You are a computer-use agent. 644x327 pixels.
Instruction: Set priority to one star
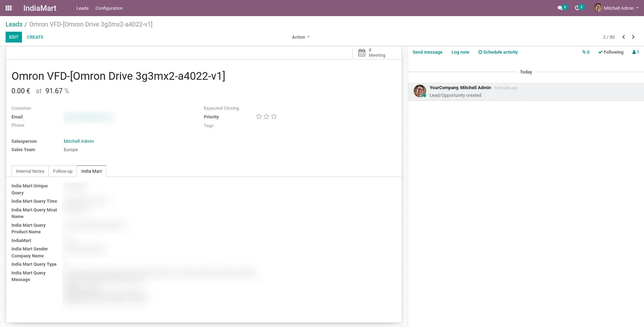259,117
